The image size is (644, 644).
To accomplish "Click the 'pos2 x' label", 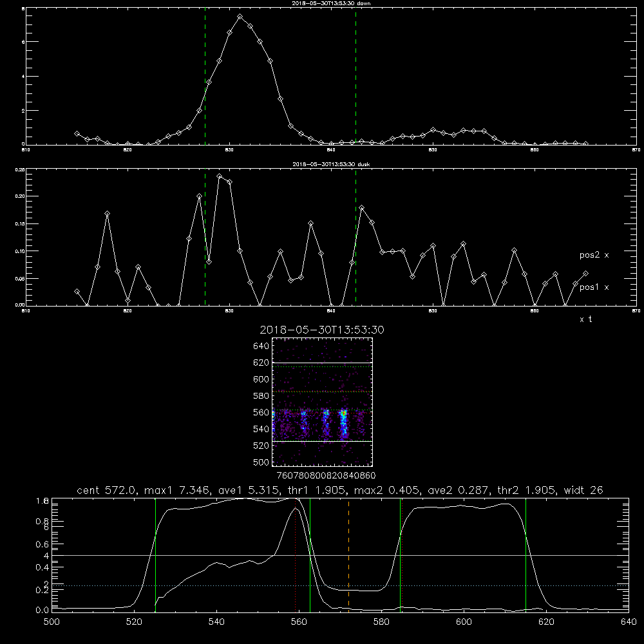I will [594, 255].
